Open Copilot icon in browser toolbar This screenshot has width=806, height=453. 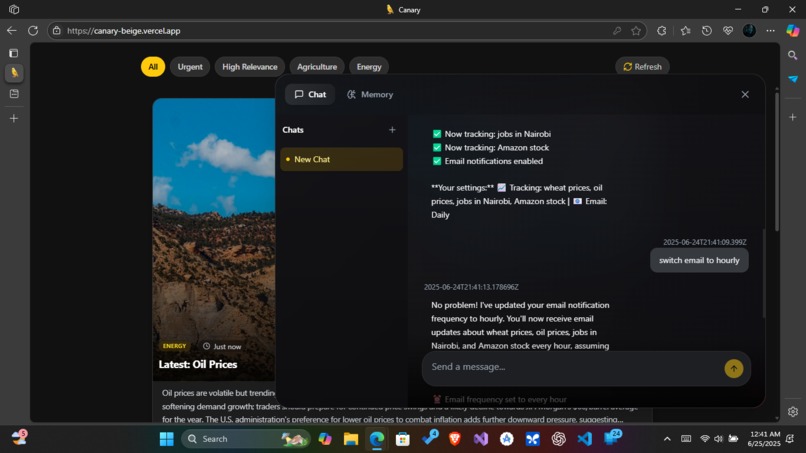(x=793, y=31)
